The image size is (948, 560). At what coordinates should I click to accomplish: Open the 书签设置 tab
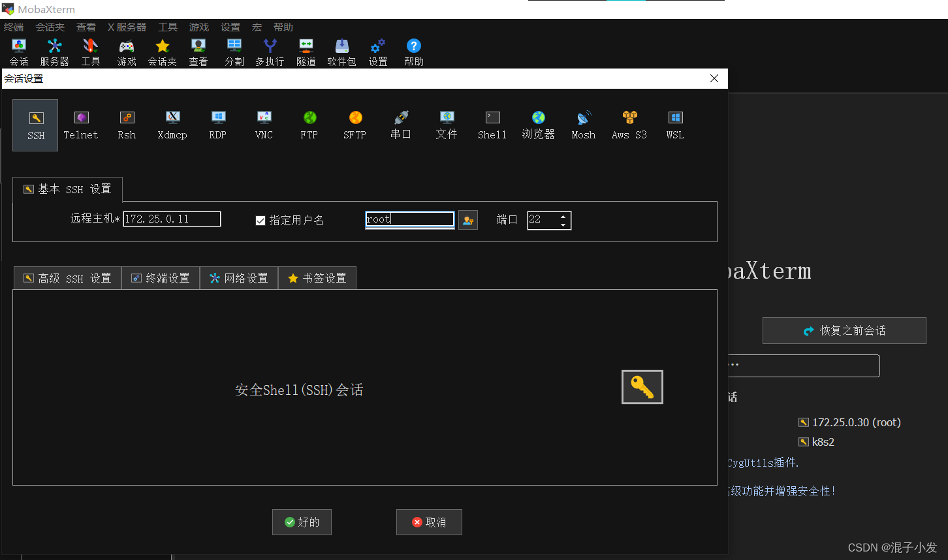pyautogui.click(x=317, y=277)
